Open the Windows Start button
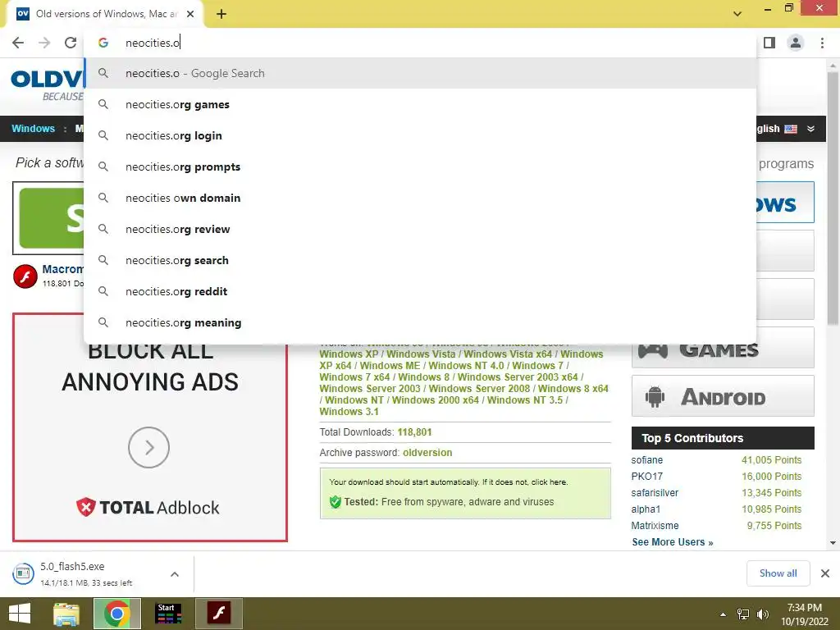Image resolution: width=840 pixels, height=630 pixels. pos(20,614)
